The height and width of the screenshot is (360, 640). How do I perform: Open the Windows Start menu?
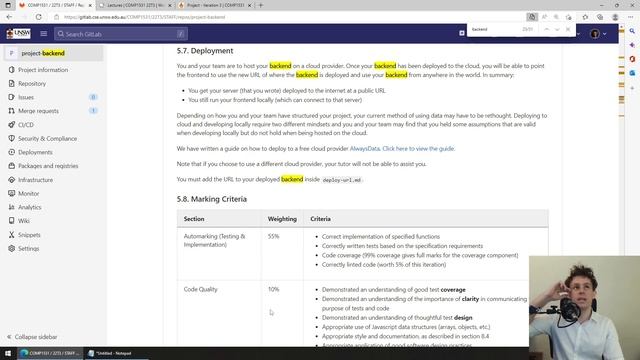click(8, 353)
